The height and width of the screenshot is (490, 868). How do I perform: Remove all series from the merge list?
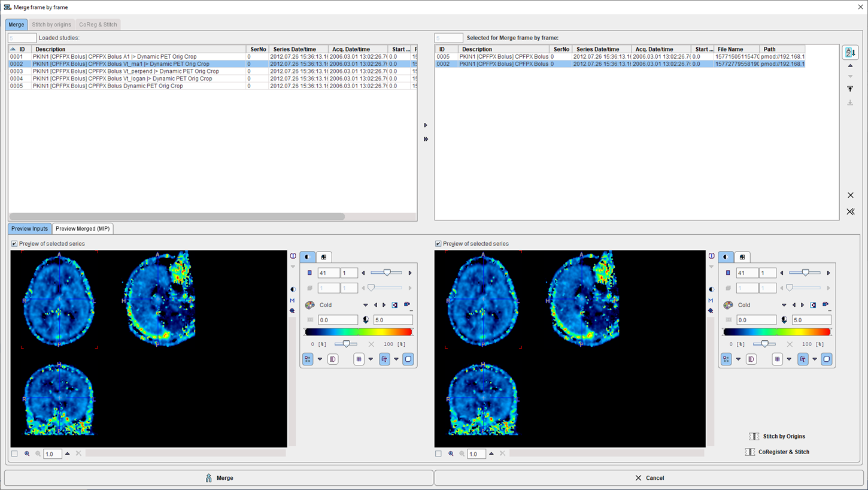[850, 211]
